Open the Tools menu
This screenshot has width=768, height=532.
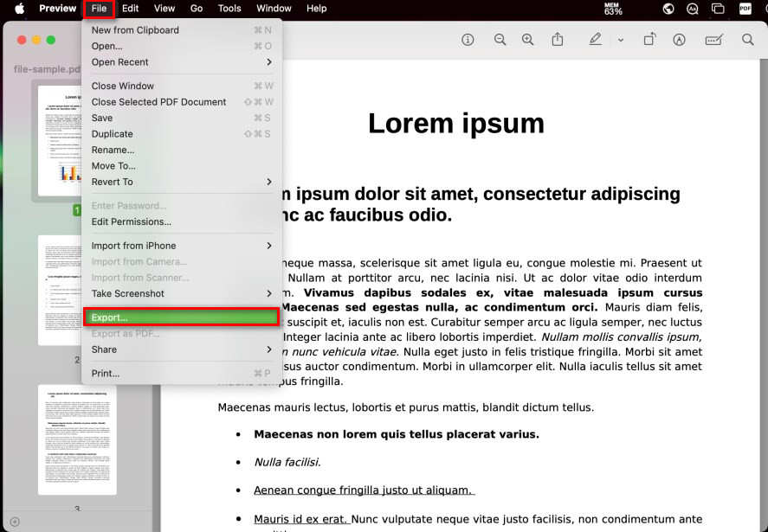(x=229, y=9)
